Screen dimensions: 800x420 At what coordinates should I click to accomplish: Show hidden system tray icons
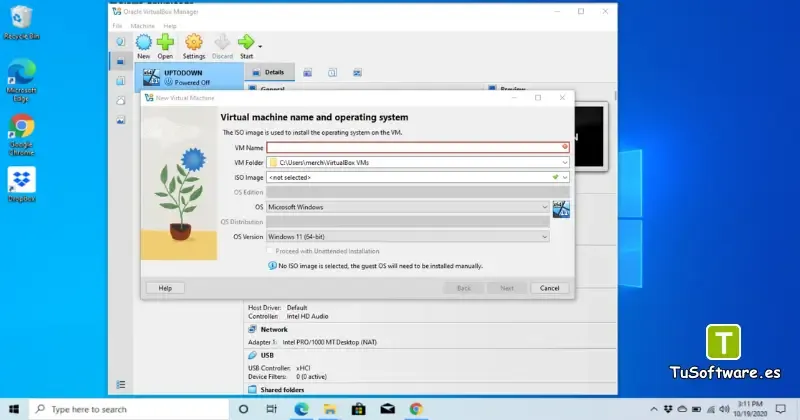654,409
